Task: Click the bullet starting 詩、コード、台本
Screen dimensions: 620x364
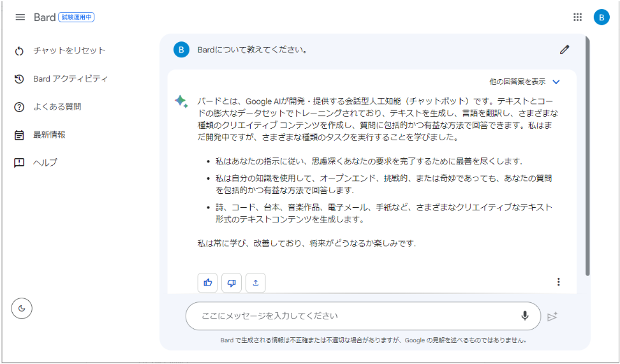Action: coord(383,213)
